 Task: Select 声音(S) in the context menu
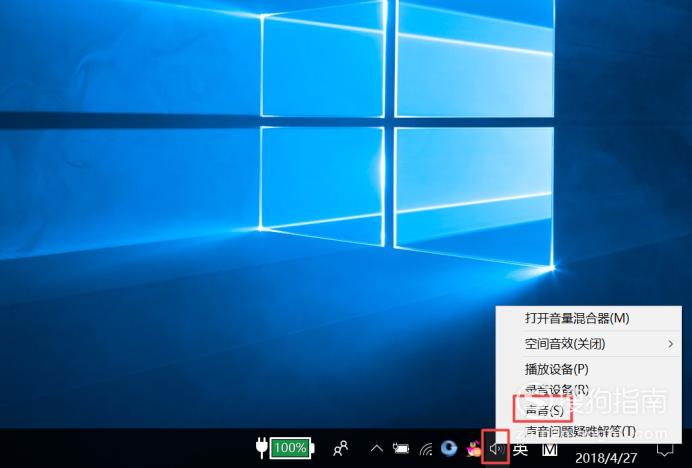tap(588, 411)
